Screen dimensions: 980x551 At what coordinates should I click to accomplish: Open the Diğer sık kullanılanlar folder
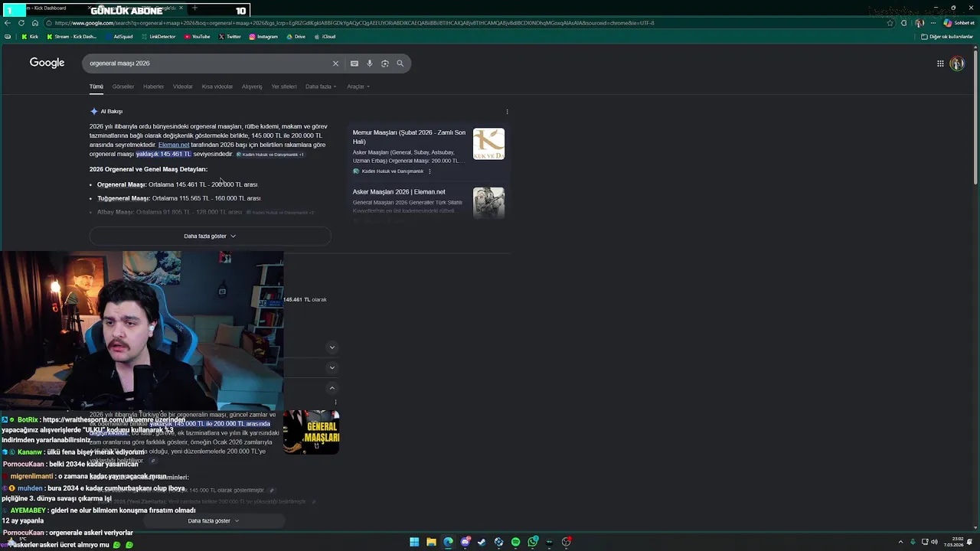[947, 36]
